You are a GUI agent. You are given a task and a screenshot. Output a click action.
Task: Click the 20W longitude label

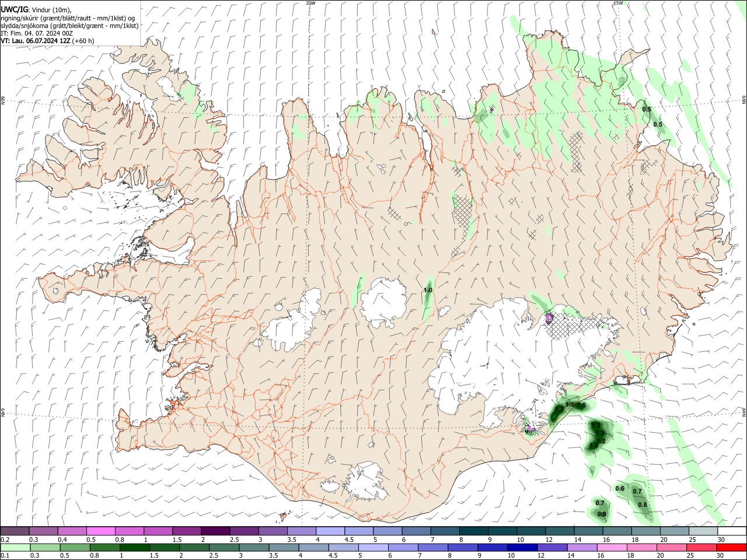pos(310,3)
